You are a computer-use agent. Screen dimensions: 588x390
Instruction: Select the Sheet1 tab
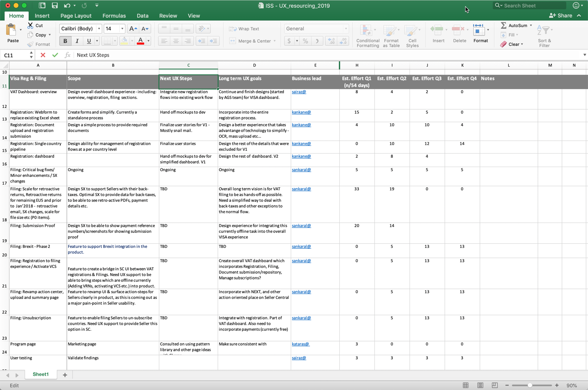[x=40, y=374]
